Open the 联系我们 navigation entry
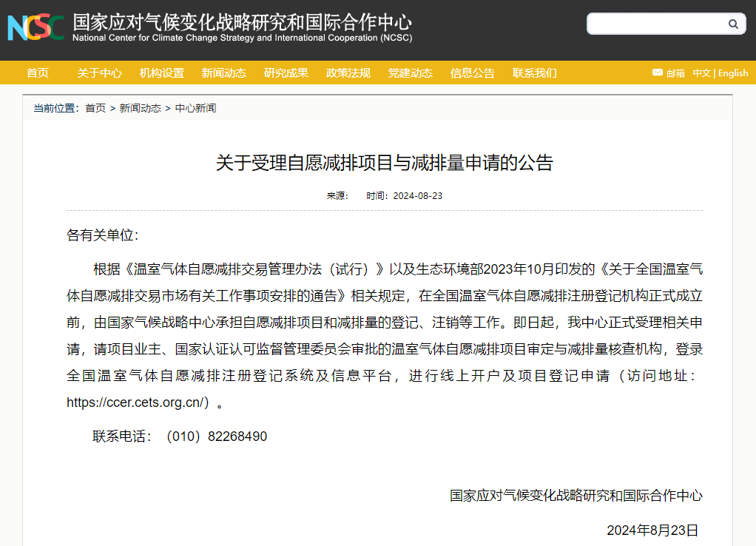 [534, 73]
